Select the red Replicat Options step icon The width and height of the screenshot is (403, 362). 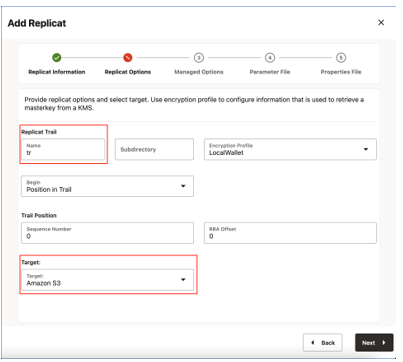tap(128, 58)
